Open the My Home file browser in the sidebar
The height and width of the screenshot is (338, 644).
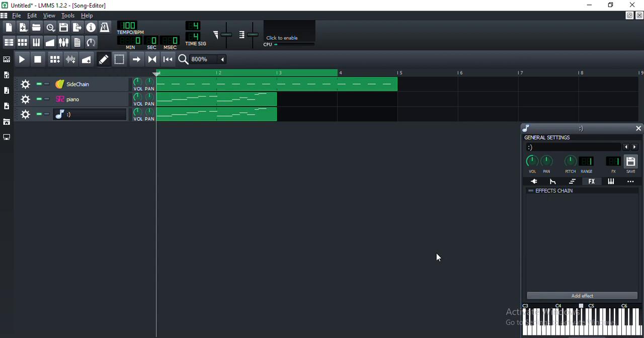coord(7,122)
